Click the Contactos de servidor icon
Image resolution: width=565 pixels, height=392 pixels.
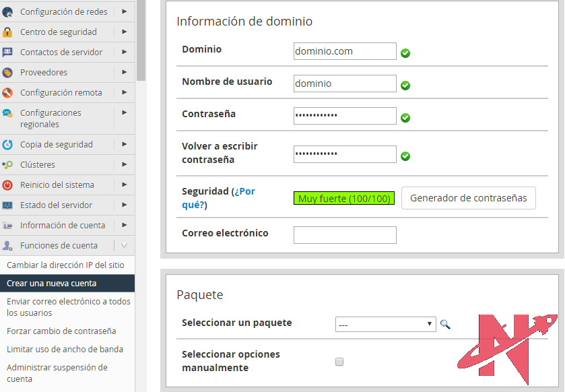7,53
